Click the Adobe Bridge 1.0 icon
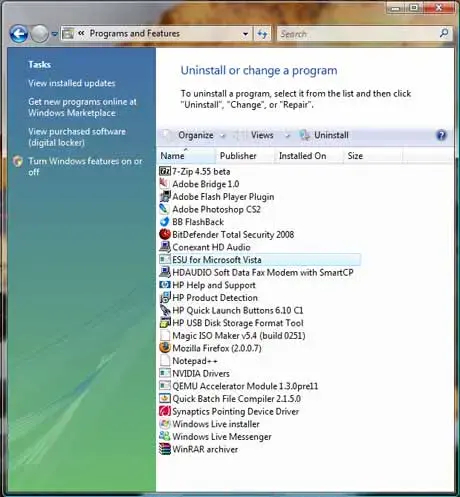 pyautogui.click(x=165, y=184)
